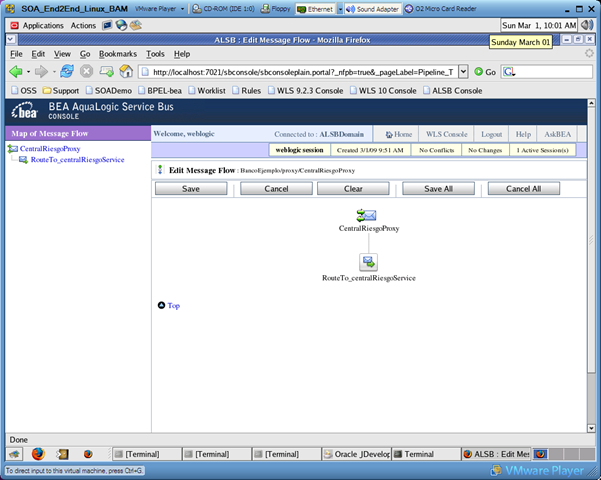This screenshot has width=601, height=480.
Task: Open the AskBEA link
Action: [558, 134]
